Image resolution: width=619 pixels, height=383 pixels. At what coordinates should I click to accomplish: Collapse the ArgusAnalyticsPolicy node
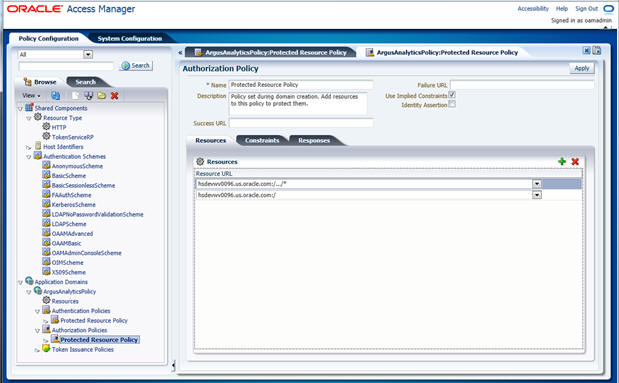29,292
